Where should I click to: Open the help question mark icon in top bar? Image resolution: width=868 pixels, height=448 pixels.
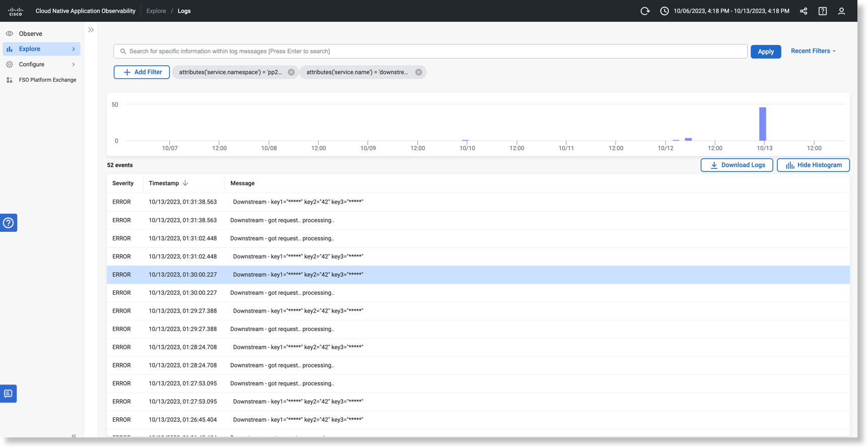click(823, 11)
